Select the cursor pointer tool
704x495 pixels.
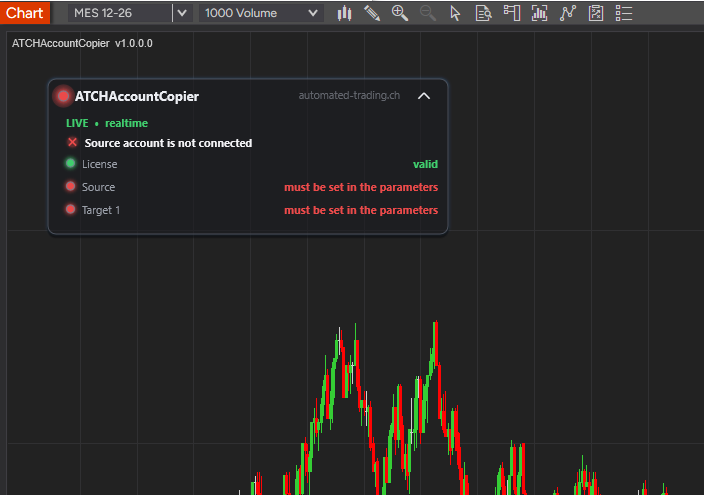[x=455, y=13]
